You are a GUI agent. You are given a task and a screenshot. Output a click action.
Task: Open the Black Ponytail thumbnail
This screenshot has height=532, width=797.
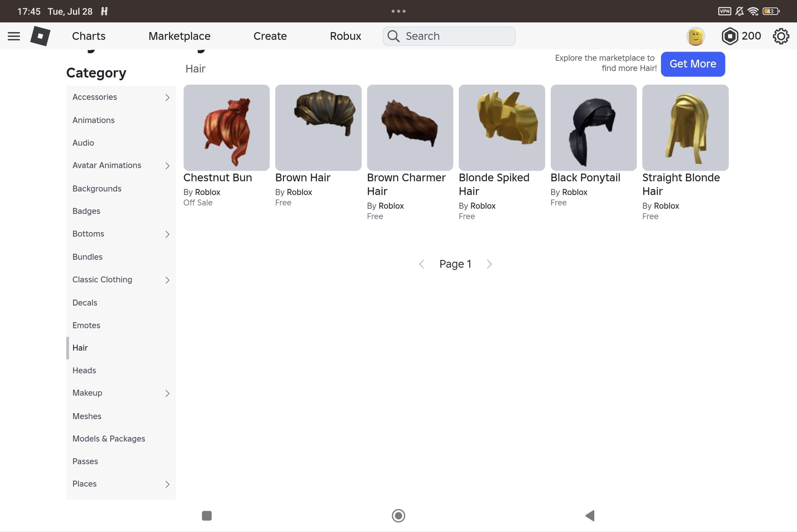[593, 128]
